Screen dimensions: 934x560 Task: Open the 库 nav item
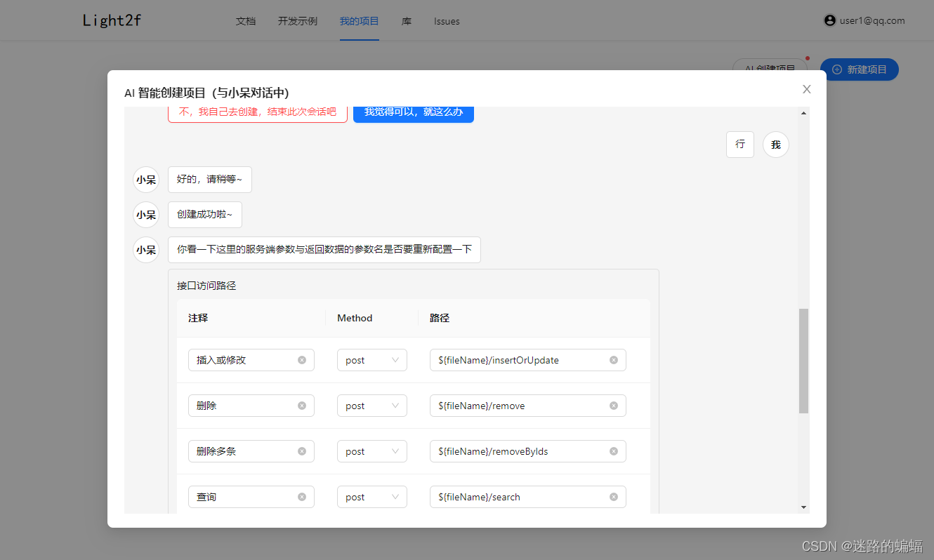[407, 21]
